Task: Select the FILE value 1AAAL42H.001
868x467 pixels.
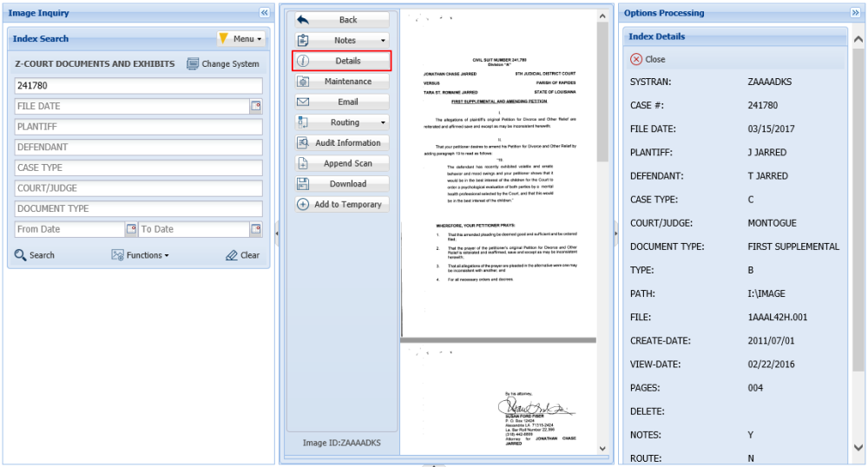Action: (777, 317)
